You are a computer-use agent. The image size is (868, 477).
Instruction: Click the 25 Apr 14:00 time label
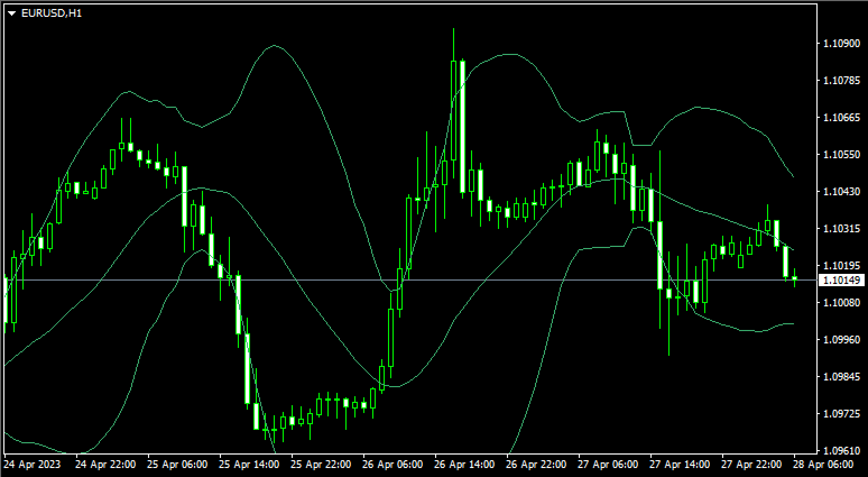point(249,465)
